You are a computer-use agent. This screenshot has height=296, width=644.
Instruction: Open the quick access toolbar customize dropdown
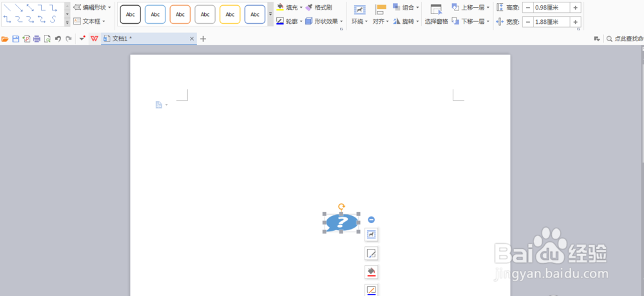pyautogui.click(x=82, y=39)
